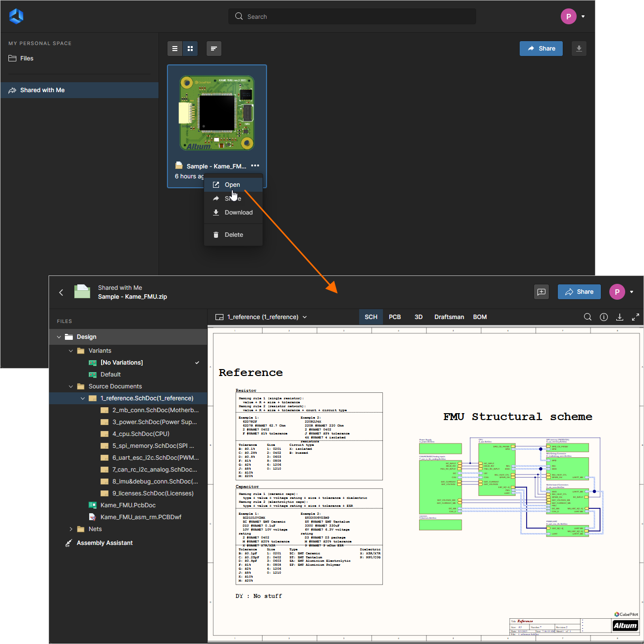Toggle the checkmark on [No Variations] variant

click(x=197, y=362)
